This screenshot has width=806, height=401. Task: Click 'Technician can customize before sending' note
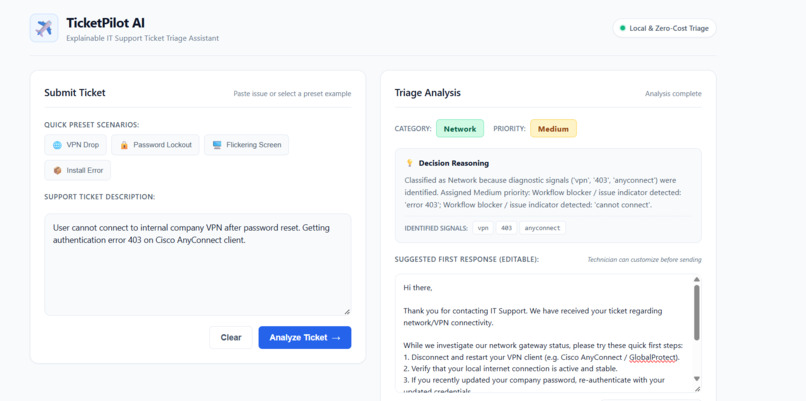click(644, 260)
